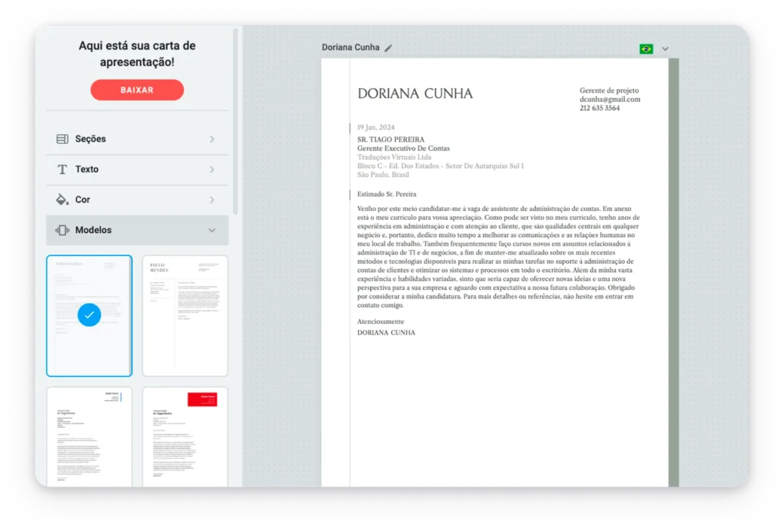
Task: Expand the Texto chevron arrow
Action: click(x=212, y=170)
